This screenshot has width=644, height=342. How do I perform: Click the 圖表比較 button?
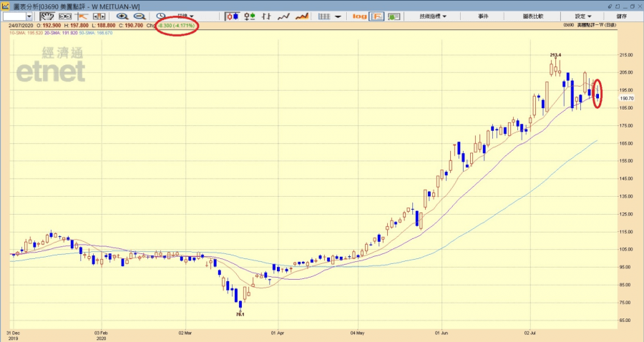tap(533, 16)
